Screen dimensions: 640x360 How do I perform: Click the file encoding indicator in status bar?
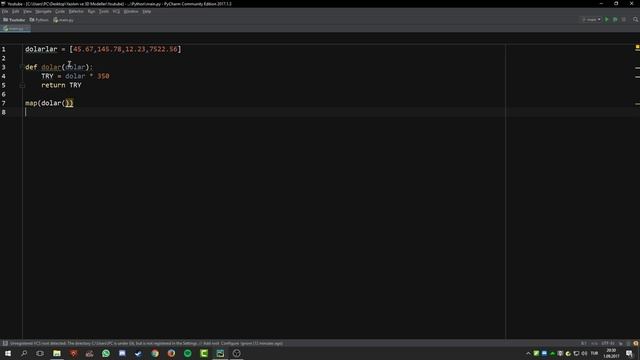click(x=607, y=343)
